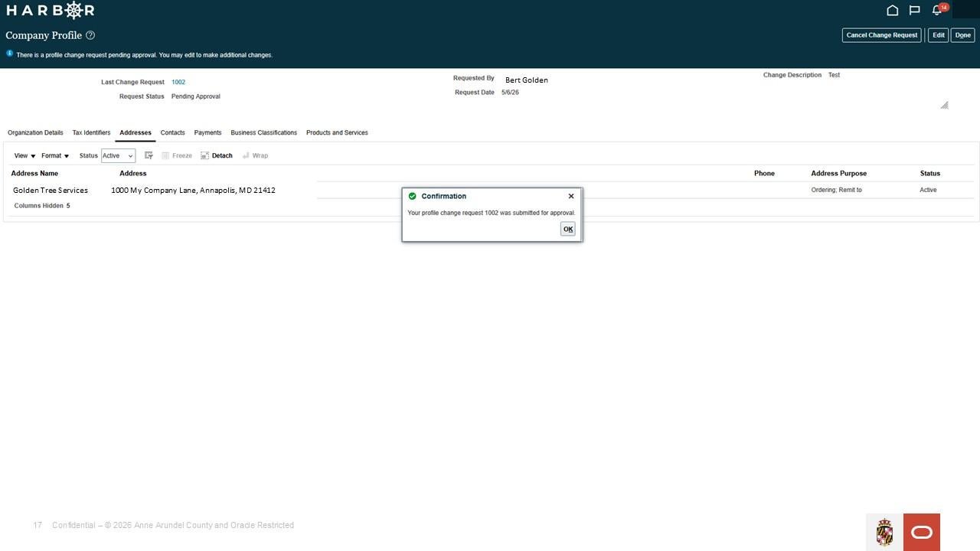Click OK in the Confirmation dialog
The image size is (980, 551).
coord(567,229)
